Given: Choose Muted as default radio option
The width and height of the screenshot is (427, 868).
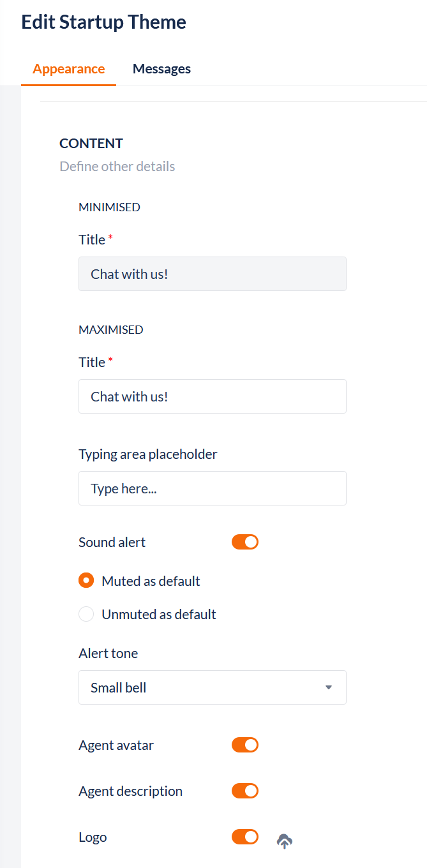Looking at the screenshot, I should coord(86,581).
